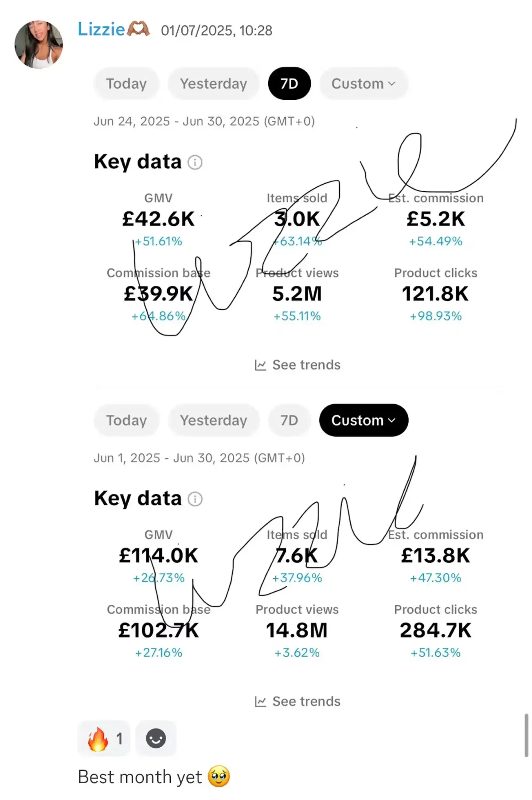
Task: Open the lower See trends link
Action: click(x=306, y=701)
